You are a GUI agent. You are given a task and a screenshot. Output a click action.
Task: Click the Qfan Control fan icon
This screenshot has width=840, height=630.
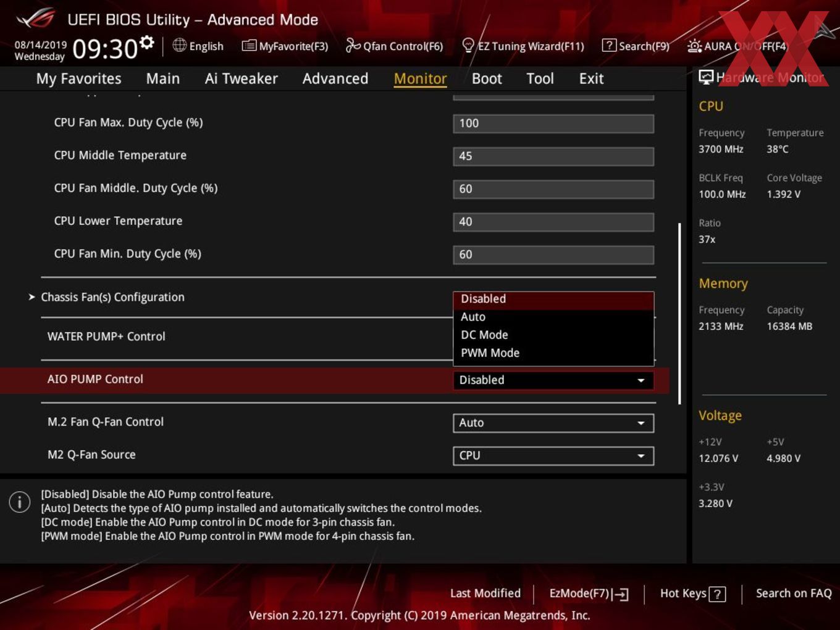click(x=353, y=45)
